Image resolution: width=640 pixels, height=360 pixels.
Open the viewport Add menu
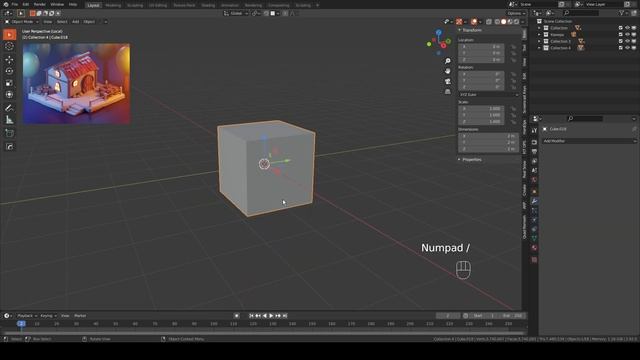coord(76,22)
